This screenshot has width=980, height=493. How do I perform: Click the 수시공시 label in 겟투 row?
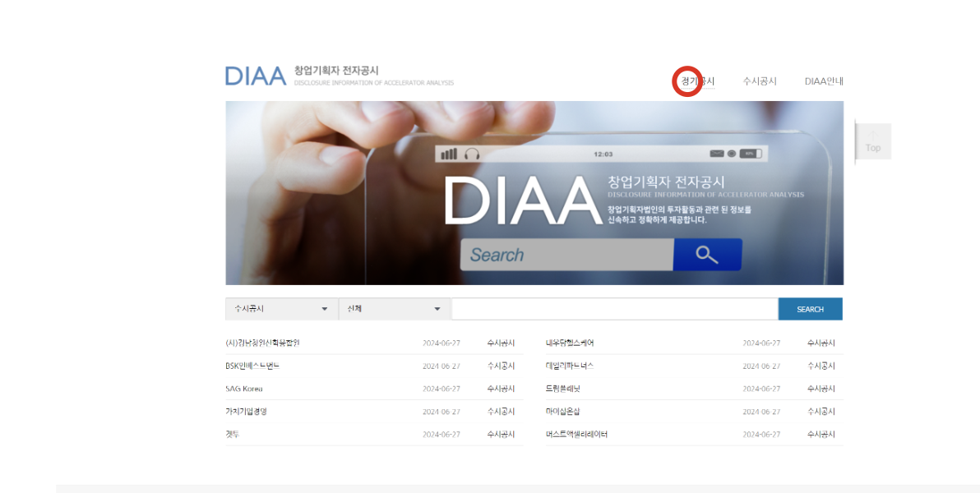[501, 435]
